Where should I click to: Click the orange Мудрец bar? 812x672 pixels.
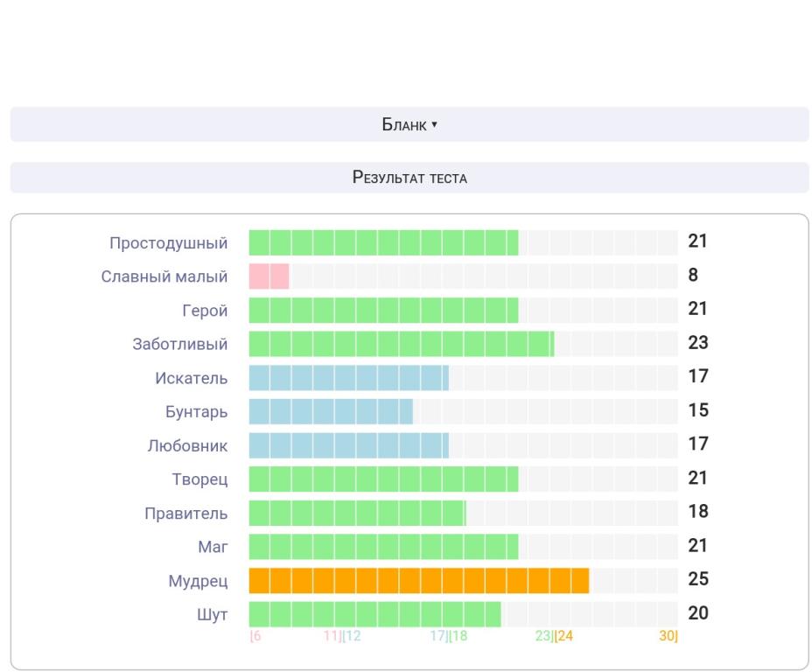point(418,580)
